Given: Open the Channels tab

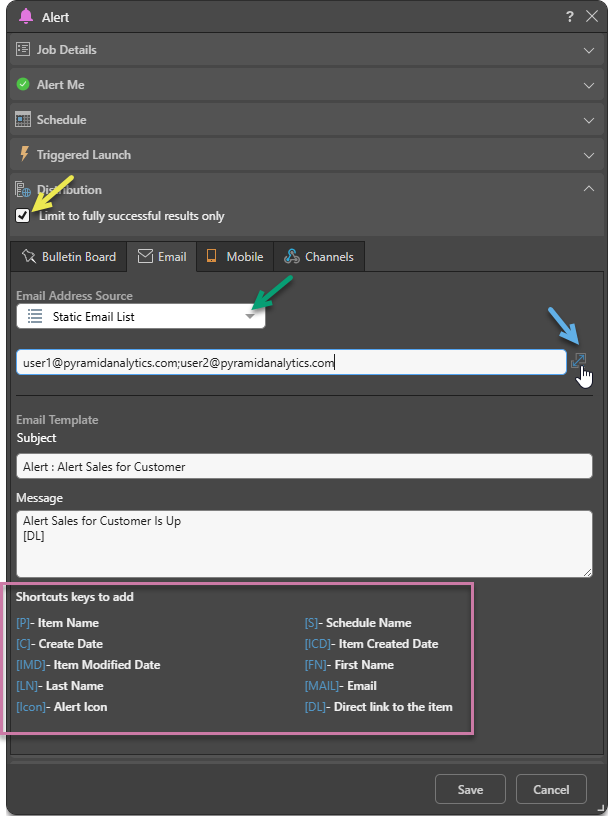Looking at the screenshot, I should coord(320,257).
